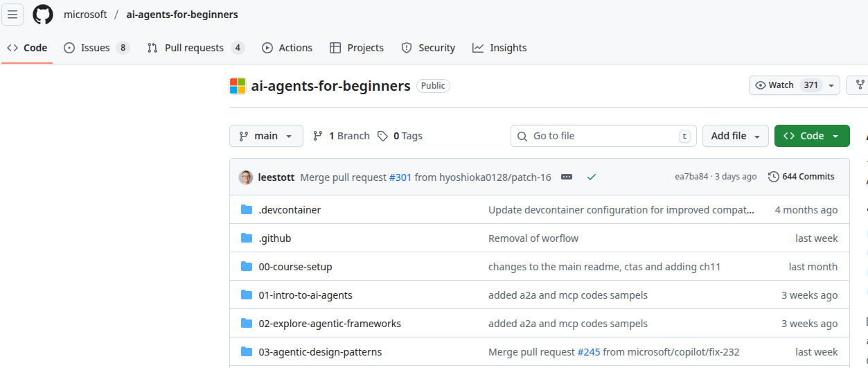Go to the Actions tab

(287, 48)
